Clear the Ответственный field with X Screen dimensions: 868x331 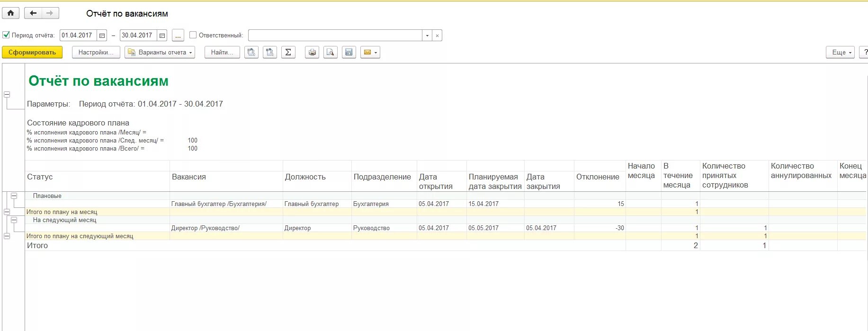pyautogui.click(x=437, y=36)
